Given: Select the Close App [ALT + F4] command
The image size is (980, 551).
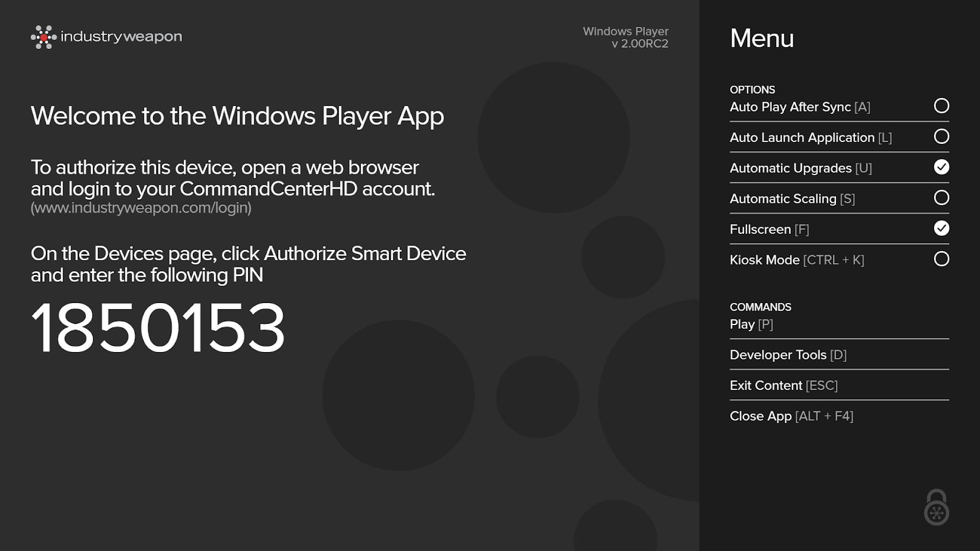Looking at the screenshot, I should pyautogui.click(x=791, y=416).
